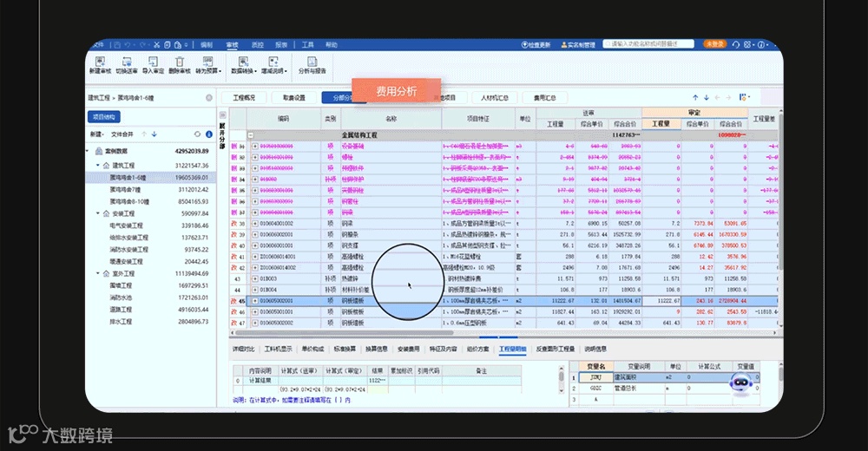
Task: Open the 转为预算 dropdown tool
Action: (208, 65)
